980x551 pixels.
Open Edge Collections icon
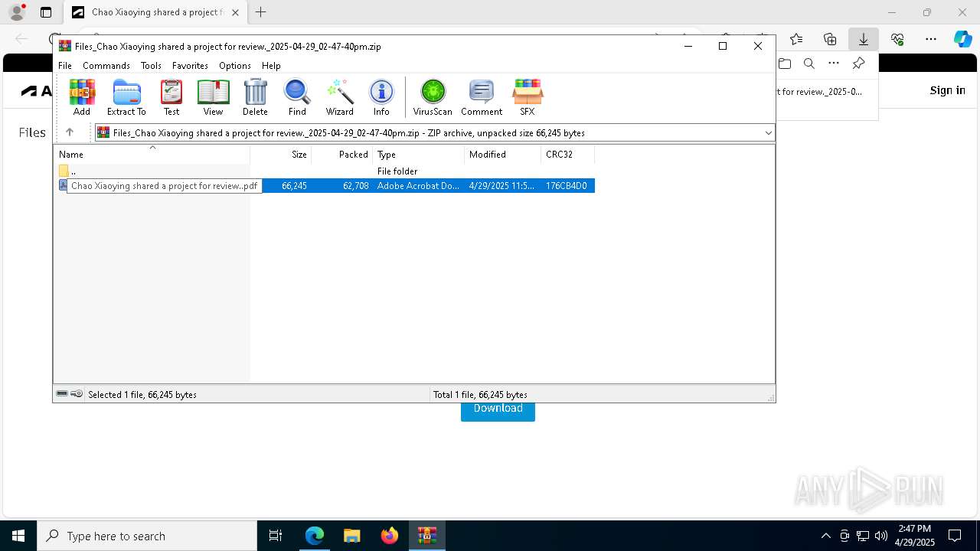point(830,39)
